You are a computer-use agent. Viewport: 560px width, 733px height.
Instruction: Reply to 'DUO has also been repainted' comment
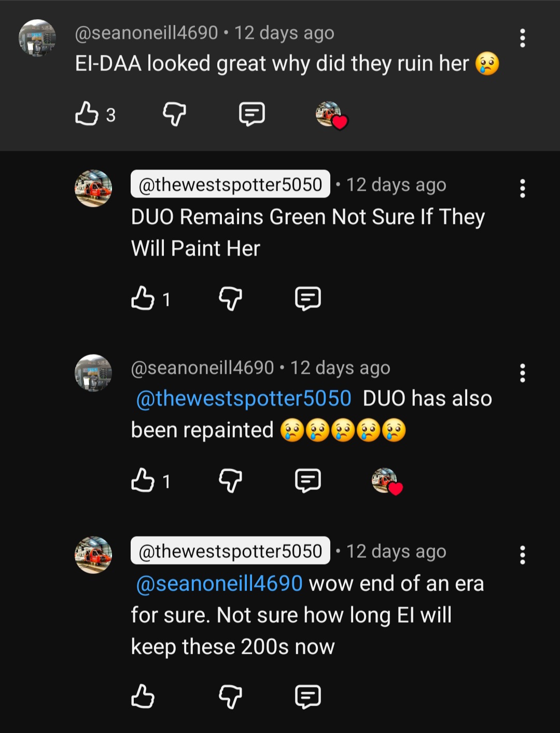(308, 481)
